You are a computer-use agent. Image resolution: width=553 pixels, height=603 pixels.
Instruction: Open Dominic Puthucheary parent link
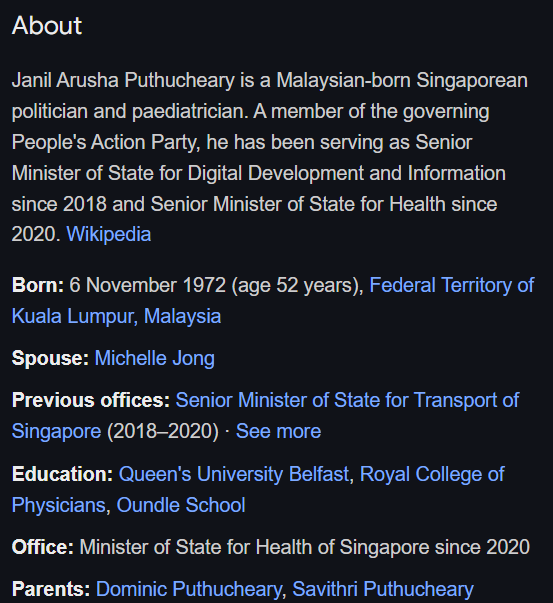click(188, 590)
